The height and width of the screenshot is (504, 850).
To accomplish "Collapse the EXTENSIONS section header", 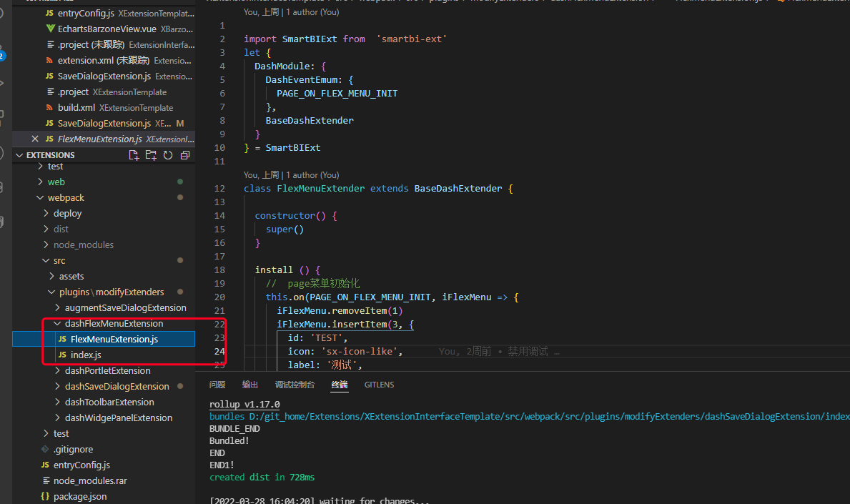I will 19,155.
